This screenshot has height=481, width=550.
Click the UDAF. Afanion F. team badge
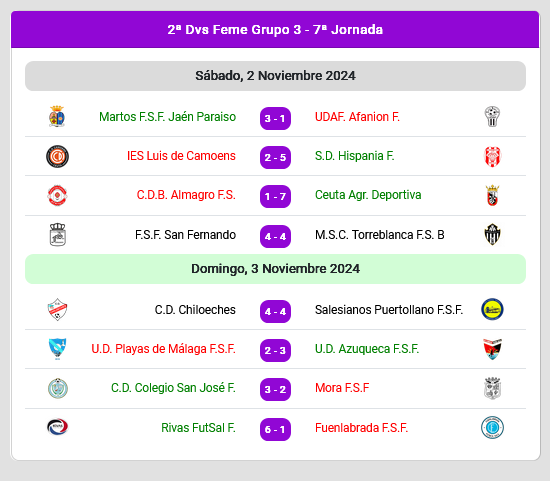point(492,116)
